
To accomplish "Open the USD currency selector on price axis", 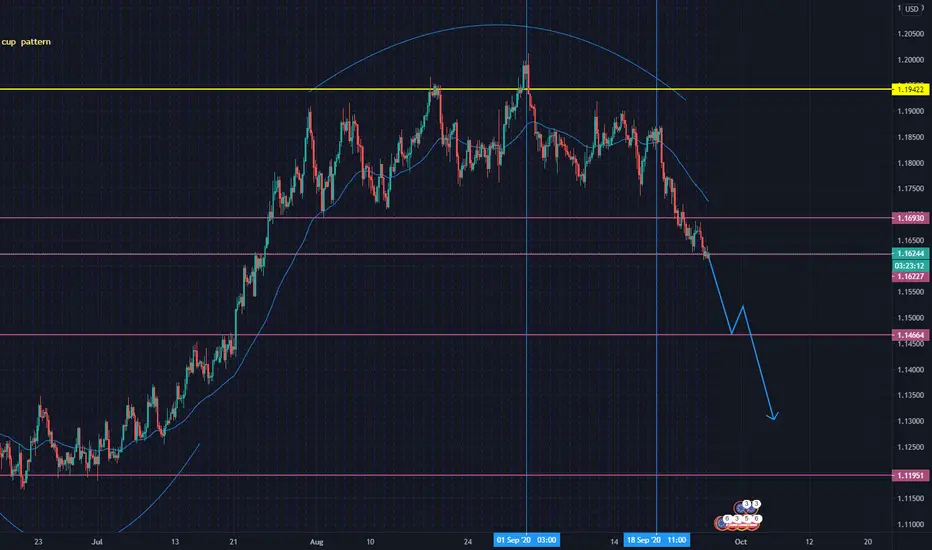I will [x=912, y=9].
